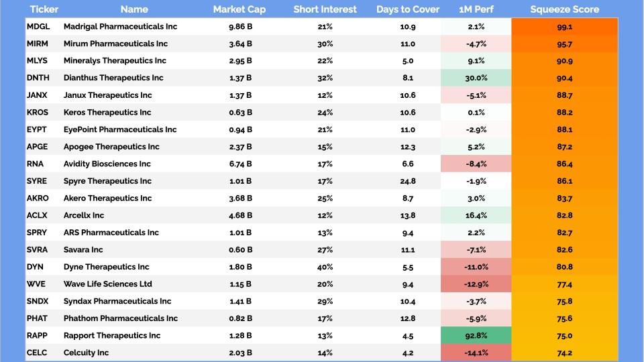Select the 9.86 B market cap cell
Image resolution: width=644 pixels, height=362 pixels.
pyautogui.click(x=239, y=26)
